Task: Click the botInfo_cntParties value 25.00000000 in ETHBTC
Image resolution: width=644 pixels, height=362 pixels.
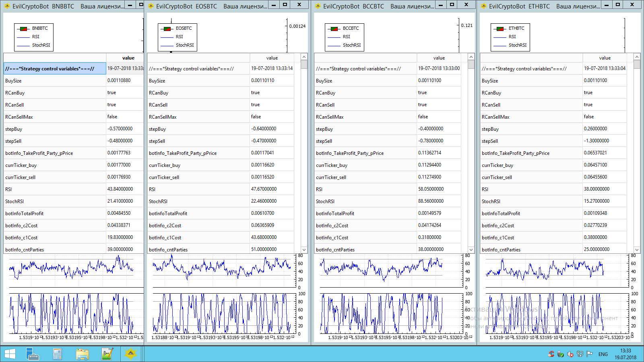Action: [597, 249]
